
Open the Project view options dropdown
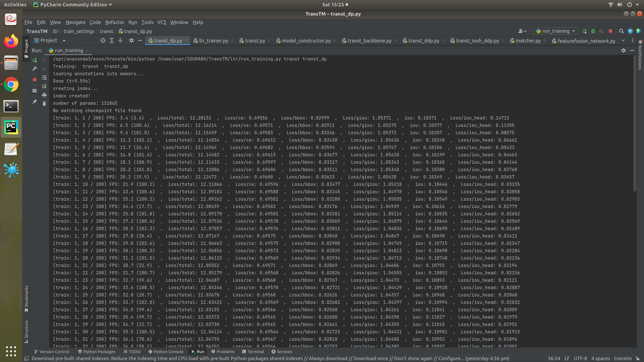(x=64, y=40)
